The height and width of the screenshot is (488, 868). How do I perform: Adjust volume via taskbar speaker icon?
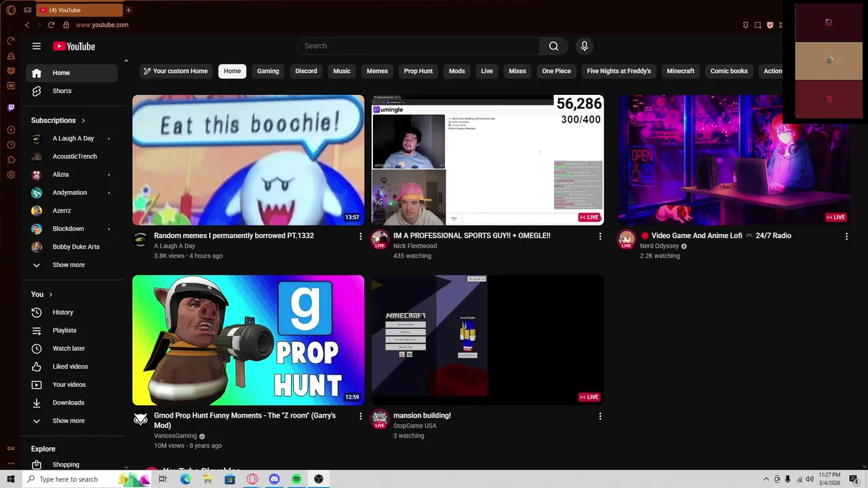tap(810, 479)
